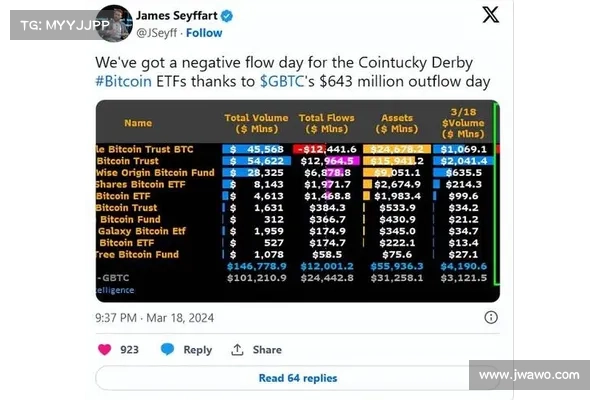Open the info icon beside the timestamp
The width and height of the screenshot is (600, 400).
point(491,317)
